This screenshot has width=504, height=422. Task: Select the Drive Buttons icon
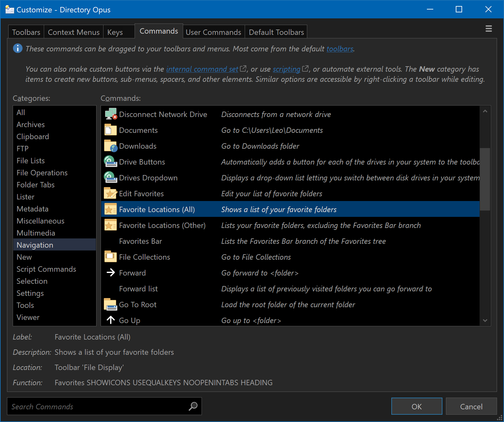[110, 162]
